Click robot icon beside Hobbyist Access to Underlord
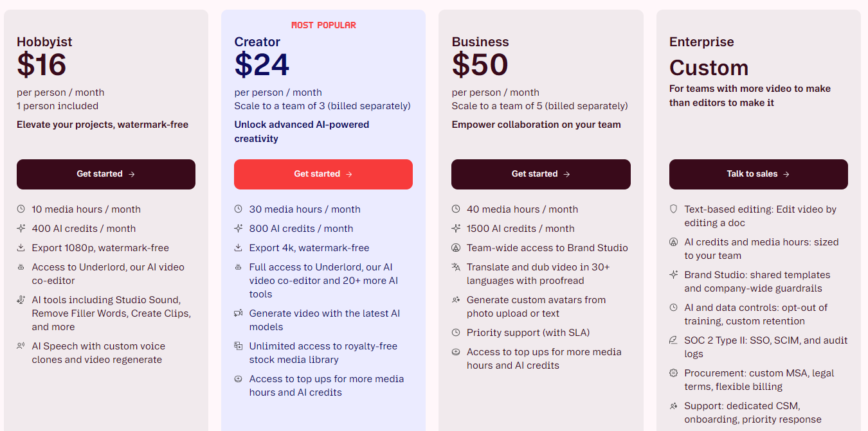Screen dimensions: 868x431 (21, 267)
